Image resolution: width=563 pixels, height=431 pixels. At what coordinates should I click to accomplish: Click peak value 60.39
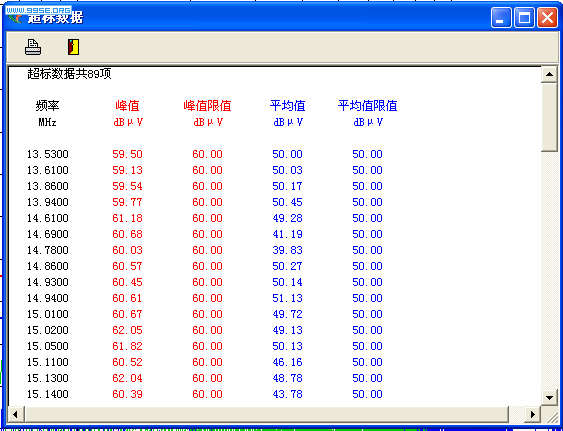(127, 394)
